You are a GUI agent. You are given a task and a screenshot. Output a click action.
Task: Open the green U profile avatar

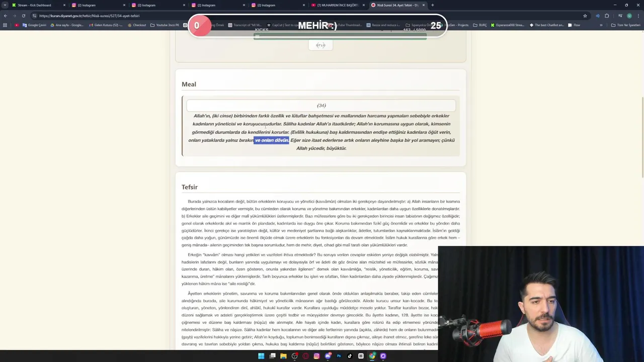click(629, 16)
